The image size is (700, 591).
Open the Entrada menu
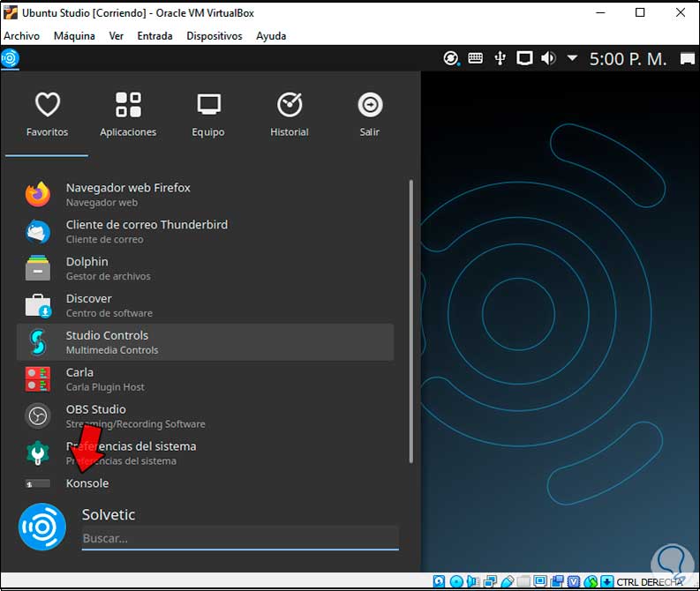click(x=154, y=36)
